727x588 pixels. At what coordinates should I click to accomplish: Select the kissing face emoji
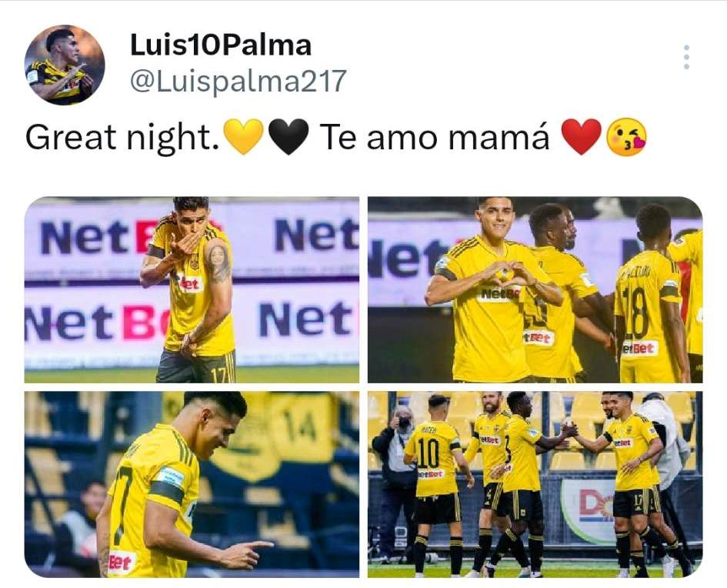627,136
